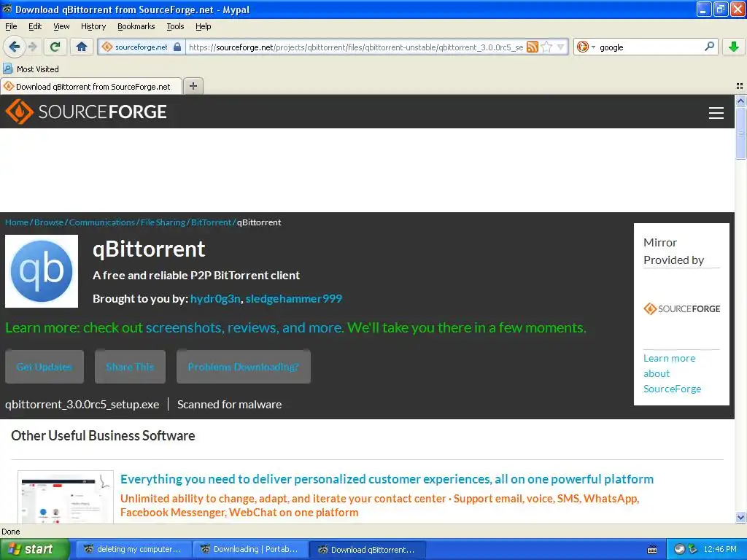This screenshot has width=747, height=560.
Task: Open the Tools menu
Action: coord(175,26)
